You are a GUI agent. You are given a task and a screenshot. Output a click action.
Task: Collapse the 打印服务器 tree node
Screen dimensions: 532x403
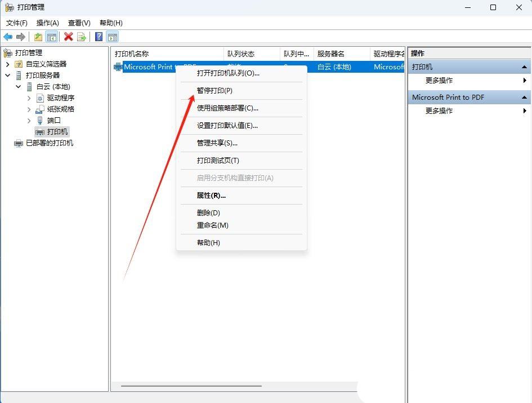coord(8,75)
